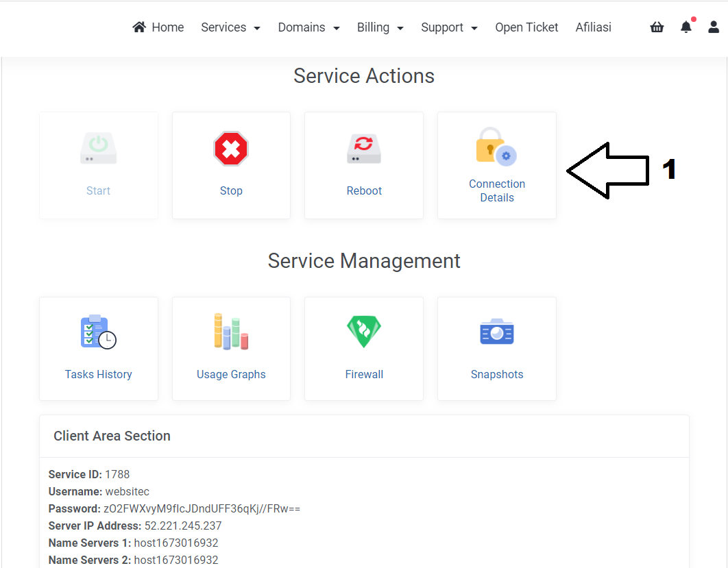Viewport: 728px width, 568px height.
Task: Open notifications bell icon
Action: coord(685,27)
